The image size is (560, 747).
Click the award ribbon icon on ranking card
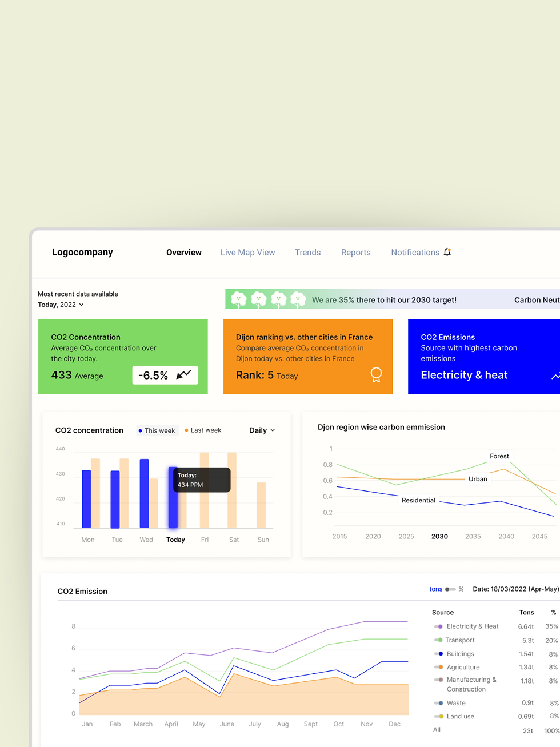(376, 374)
